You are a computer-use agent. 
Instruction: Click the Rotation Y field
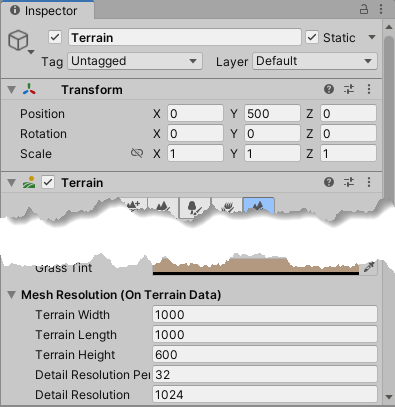point(272,133)
